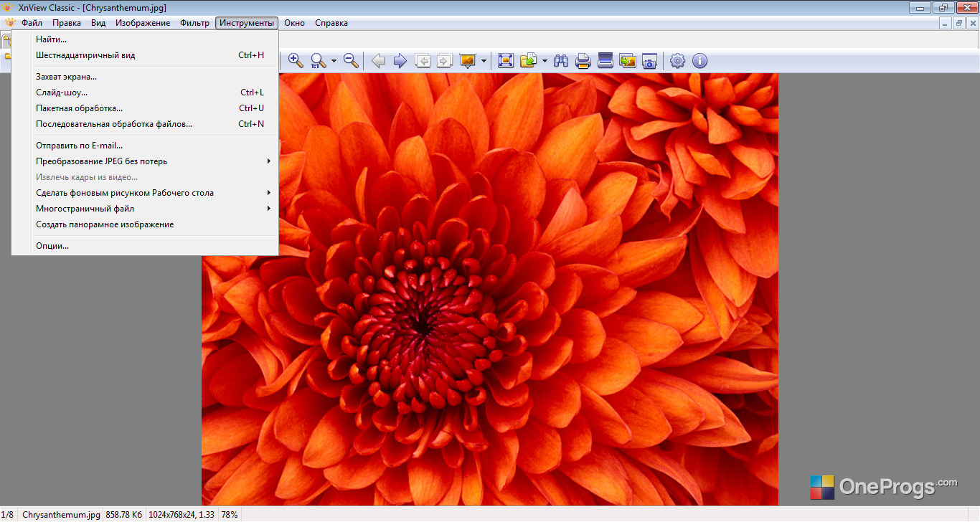Click the screen capture camera icon
The height and width of the screenshot is (522, 980).
click(x=649, y=61)
